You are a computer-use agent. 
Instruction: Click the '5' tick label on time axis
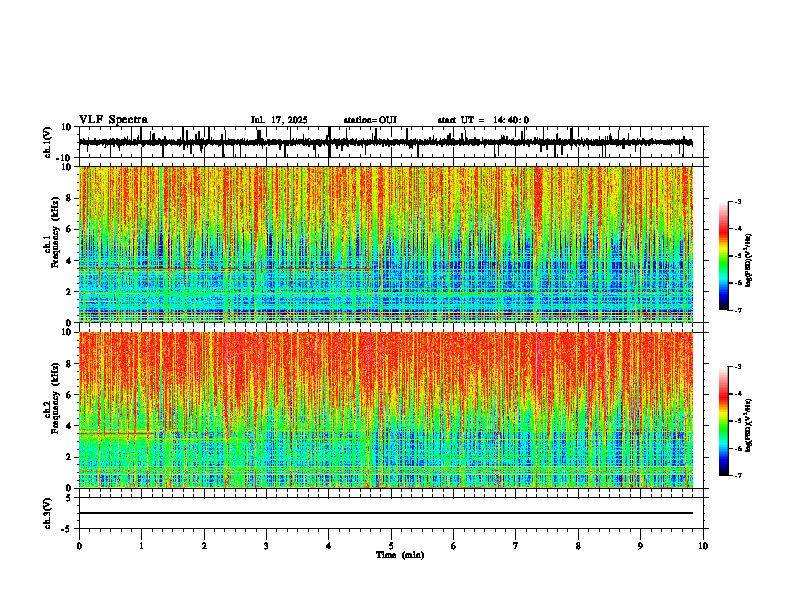(391, 546)
